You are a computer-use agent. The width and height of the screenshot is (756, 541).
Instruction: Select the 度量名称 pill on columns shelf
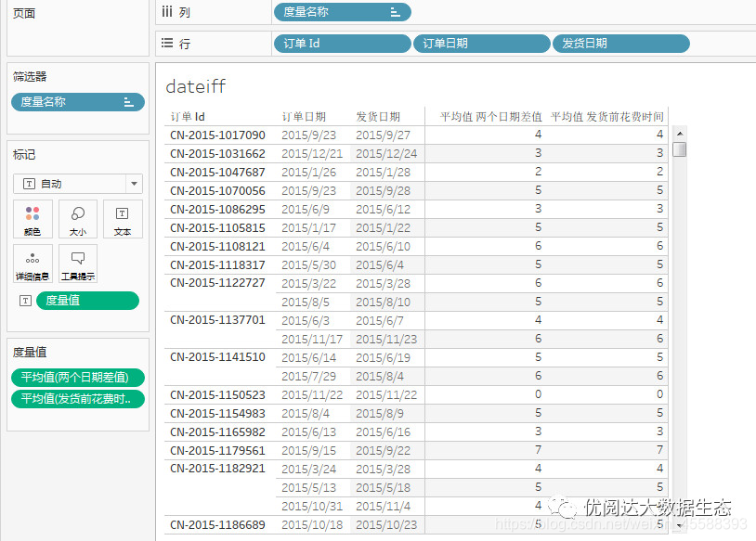point(343,12)
